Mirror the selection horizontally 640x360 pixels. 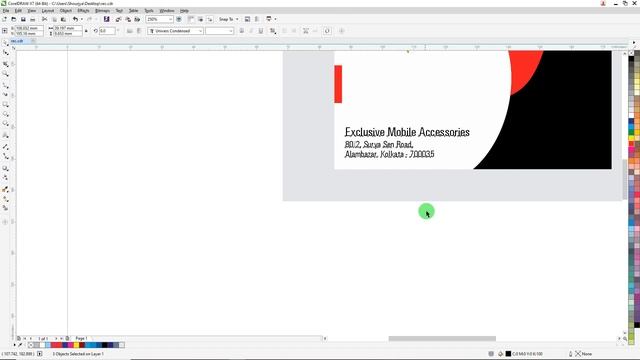pyautogui.click(x=130, y=31)
